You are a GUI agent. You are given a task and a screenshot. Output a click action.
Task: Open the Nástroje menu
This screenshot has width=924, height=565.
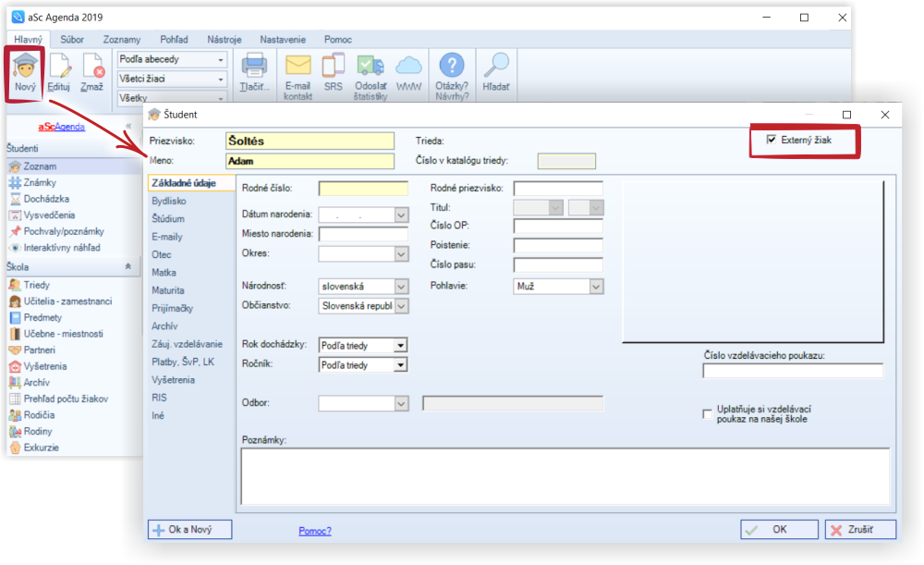coord(224,40)
